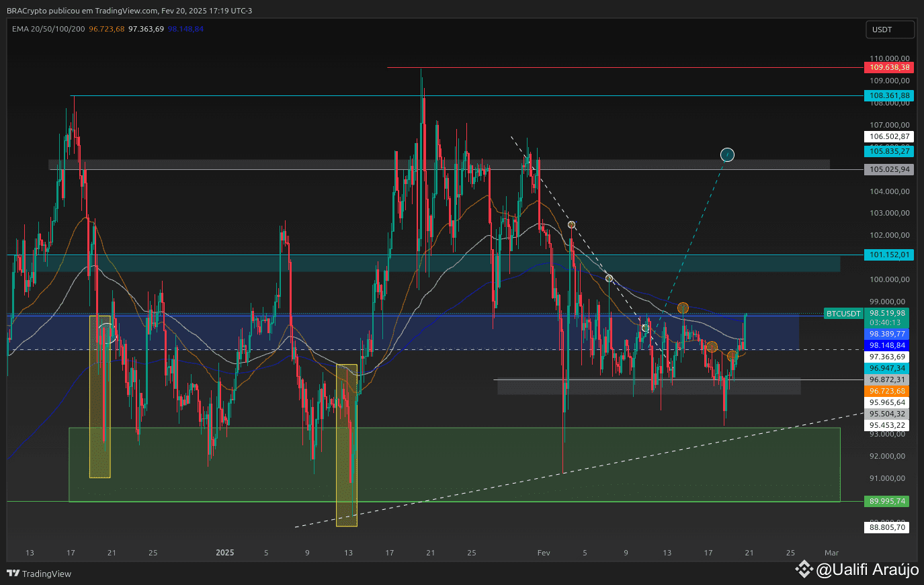924x585 pixels.
Task: Click the white circle on dashed trendline at 100.000
Action: coord(609,278)
